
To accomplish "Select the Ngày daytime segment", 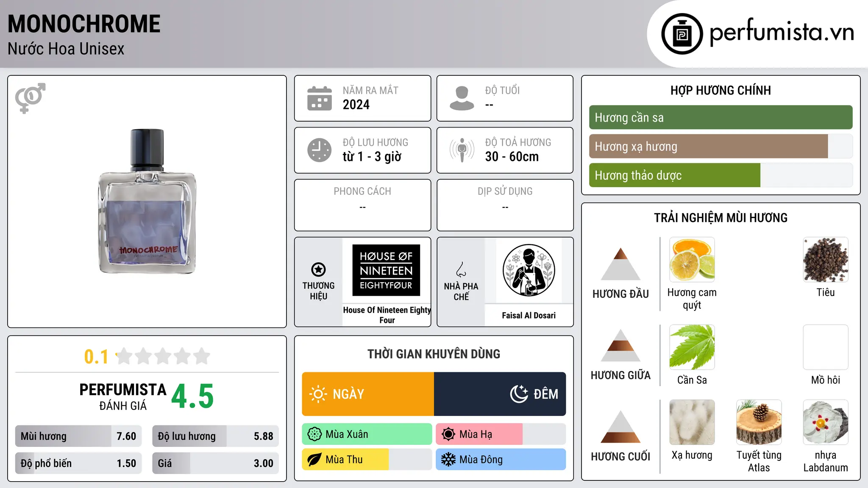I will [368, 394].
